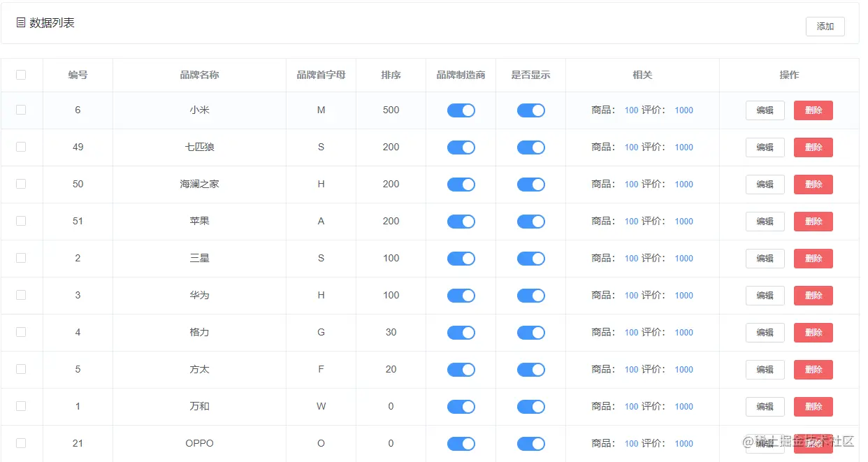Disable 品牌制造商 switch for 七匹狼
Image resolution: width=868 pixels, height=462 pixels.
pos(461,147)
